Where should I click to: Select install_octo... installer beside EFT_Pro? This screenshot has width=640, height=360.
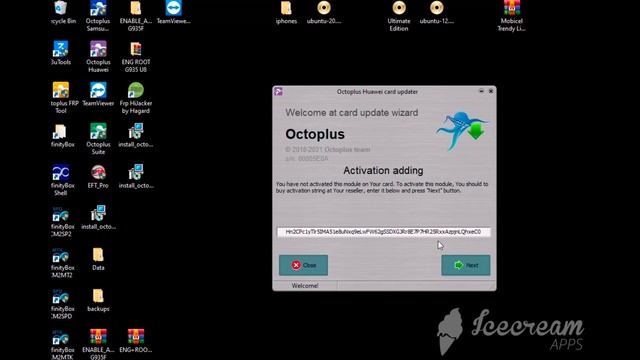[136, 177]
